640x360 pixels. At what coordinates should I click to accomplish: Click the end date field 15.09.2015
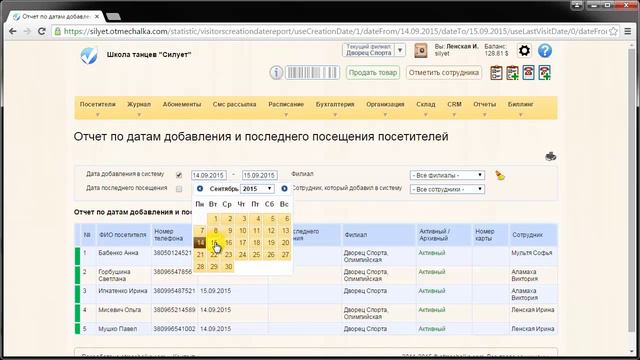click(x=260, y=175)
